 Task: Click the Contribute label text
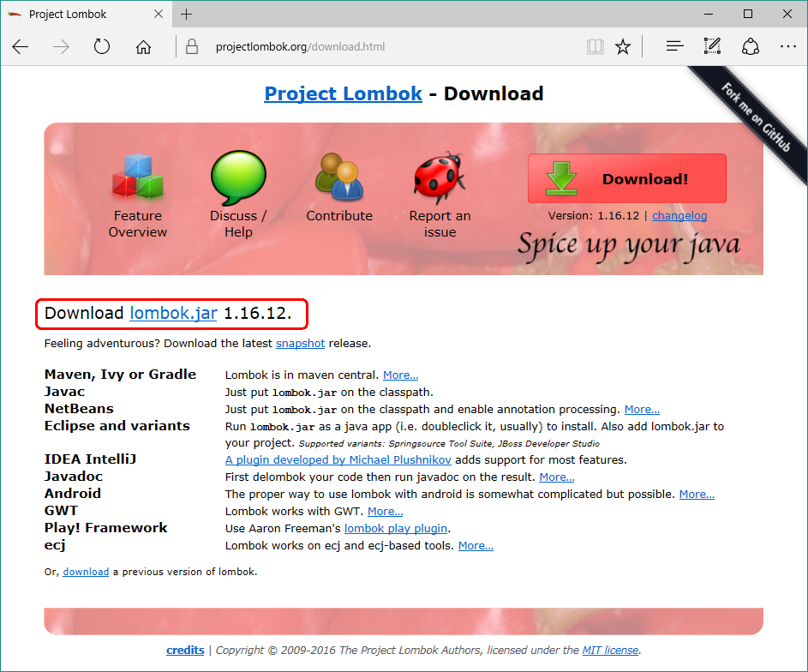coord(339,215)
